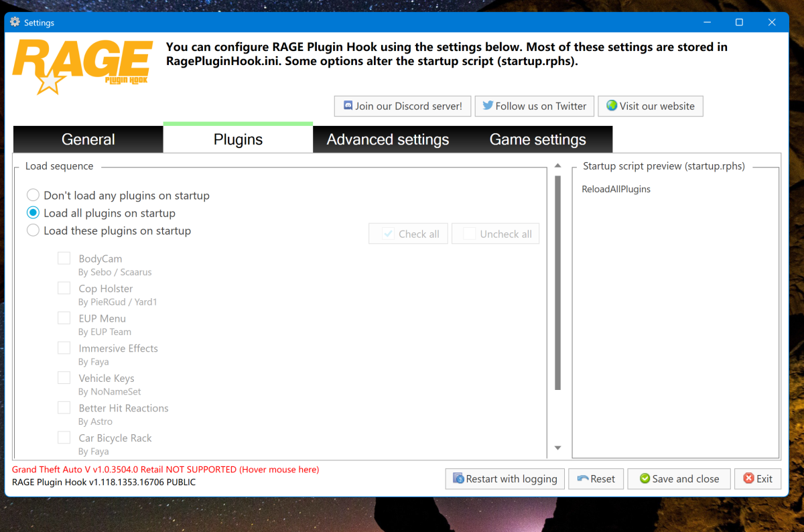Click the Restart with logging icon
The width and height of the screenshot is (804, 532).
[x=458, y=478]
